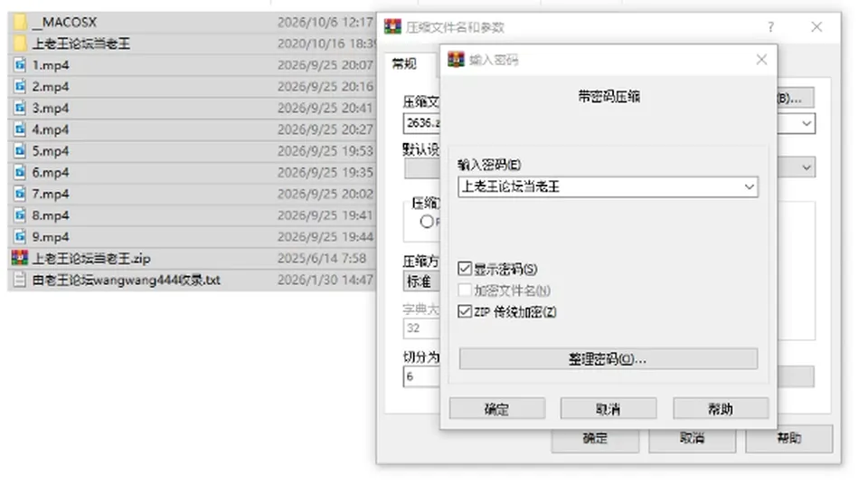The width and height of the screenshot is (868, 504).
Task: Click 整理密码(O)... button
Action: click(609, 359)
